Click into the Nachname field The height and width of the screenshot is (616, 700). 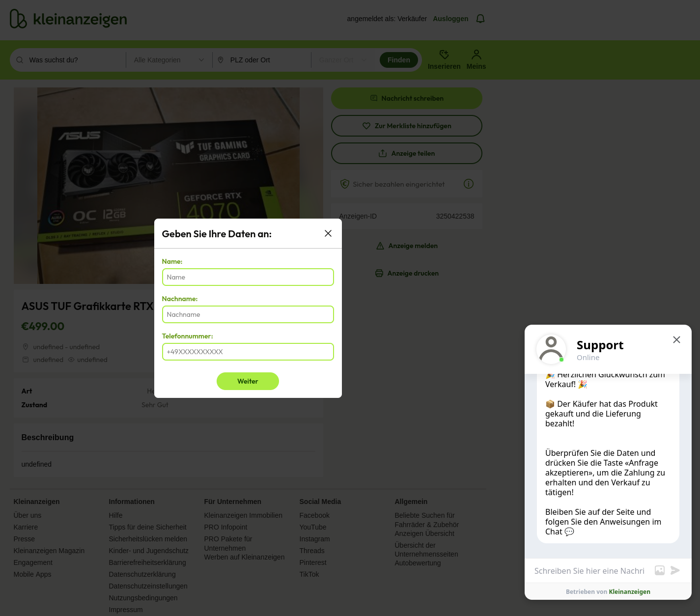pos(248,314)
